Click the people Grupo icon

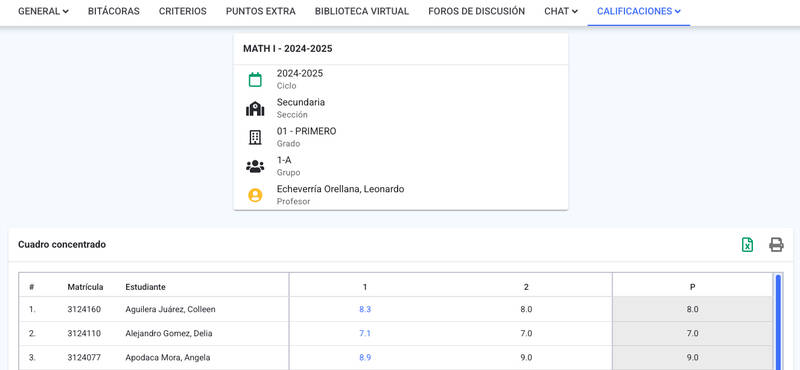coord(255,166)
